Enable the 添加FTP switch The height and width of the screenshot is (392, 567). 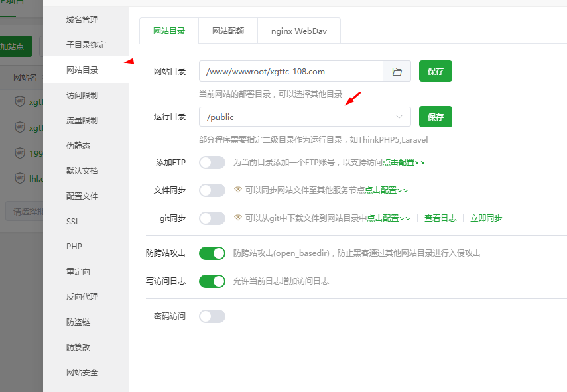(212, 163)
